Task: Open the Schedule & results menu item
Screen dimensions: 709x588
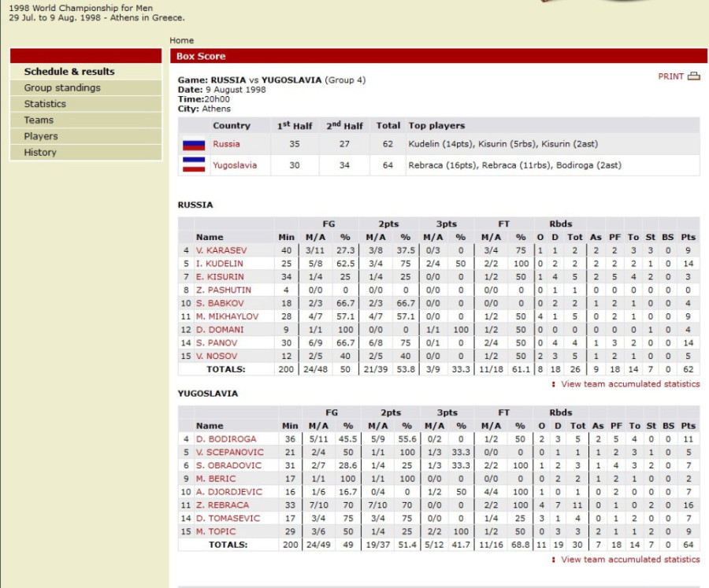Action: (x=69, y=72)
